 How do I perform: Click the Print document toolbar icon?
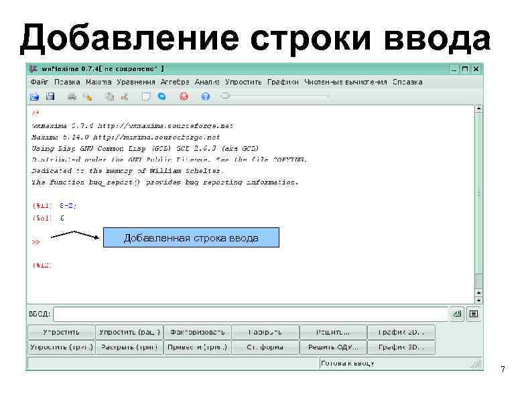coord(72,97)
